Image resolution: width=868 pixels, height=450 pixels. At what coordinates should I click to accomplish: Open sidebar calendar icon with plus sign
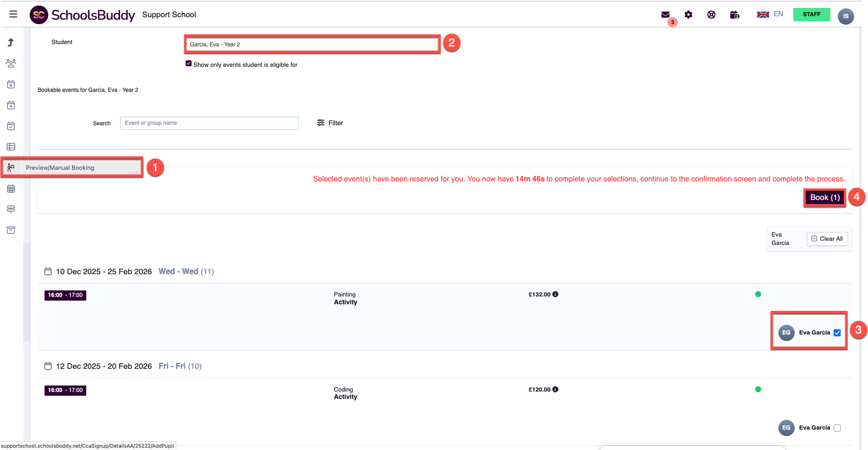point(11,105)
